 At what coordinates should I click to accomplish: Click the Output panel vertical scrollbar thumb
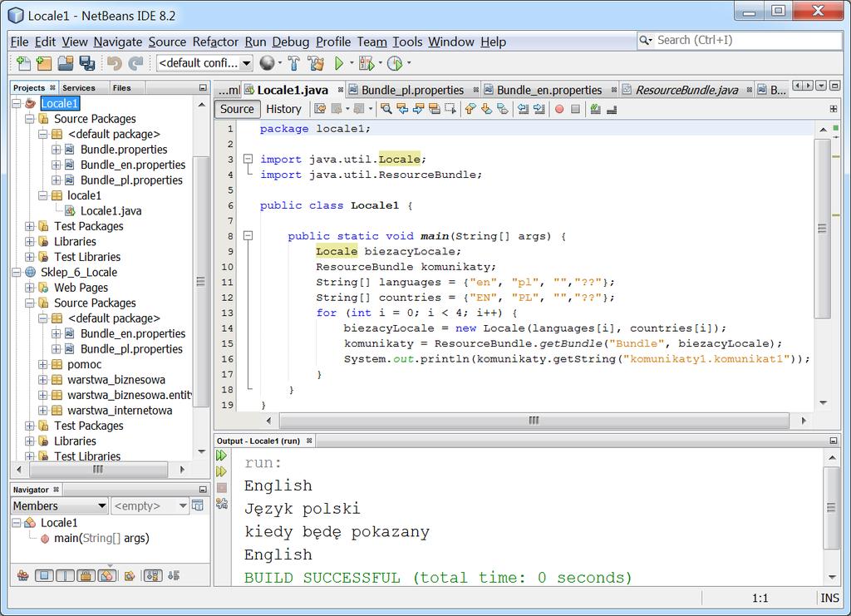pyautogui.click(x=831, y=507)
